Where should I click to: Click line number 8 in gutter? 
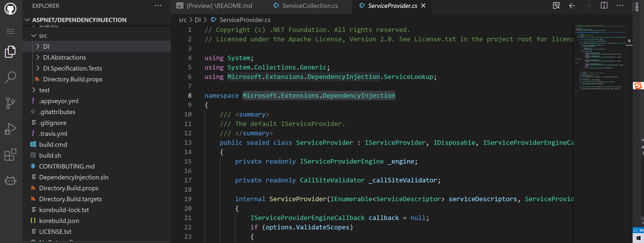[189, 96]
